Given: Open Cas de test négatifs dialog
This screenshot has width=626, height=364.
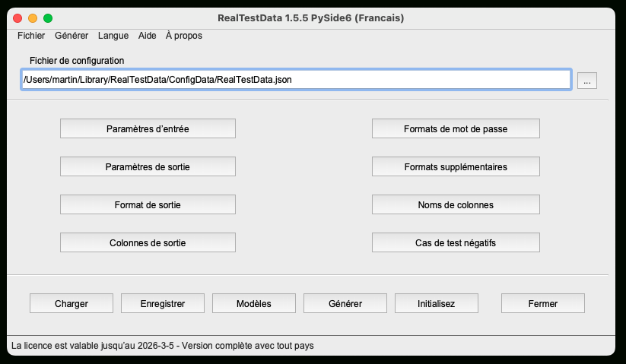Looking at the screenshot, I should coord(456,243).
